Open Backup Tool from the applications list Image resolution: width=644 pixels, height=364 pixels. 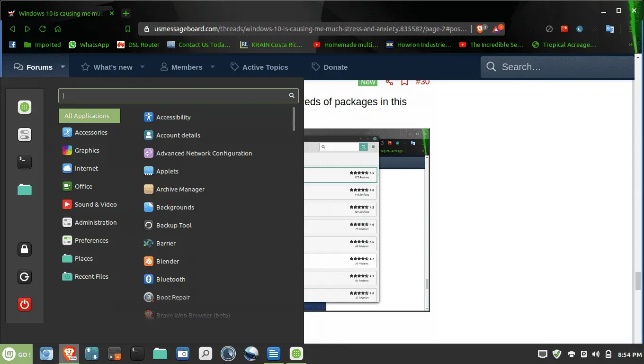tap(168, 226)
